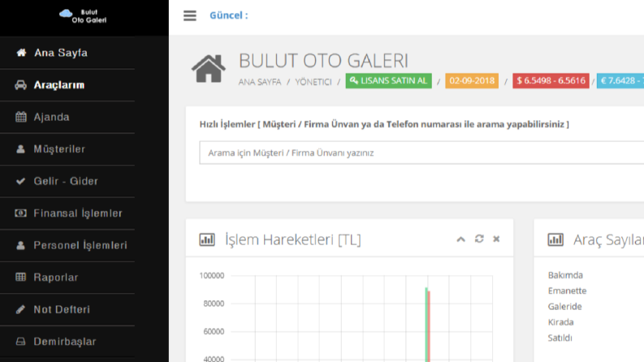The image size is (644, 362).
Task: Click the 60000 axis label on chart
Action: coord(214,331)
